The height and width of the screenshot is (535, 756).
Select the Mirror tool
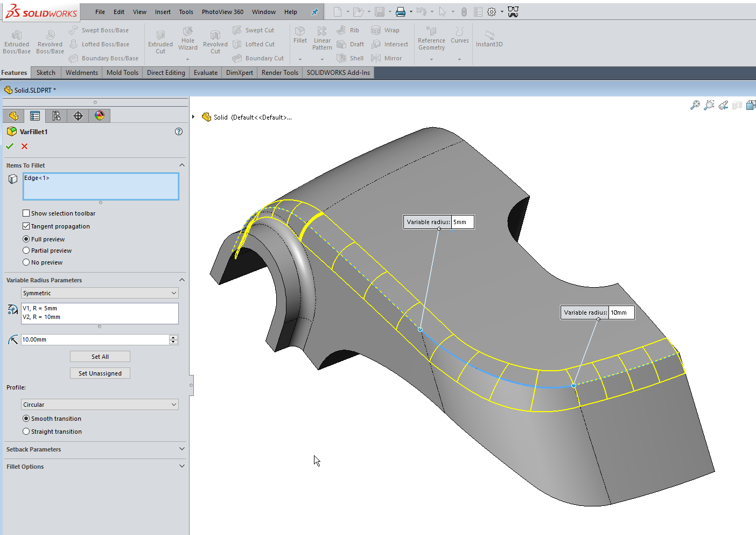[386, 58]
